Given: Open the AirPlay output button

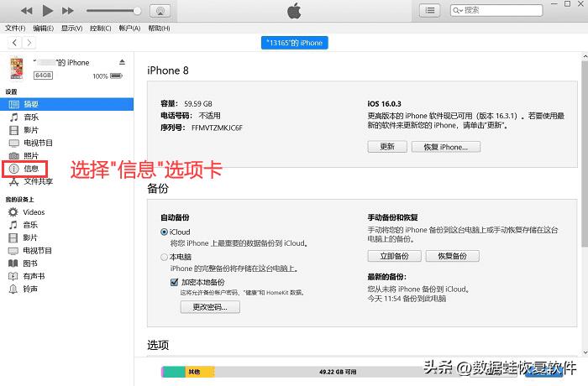Looking at the screenshot, I should point(160,11).
